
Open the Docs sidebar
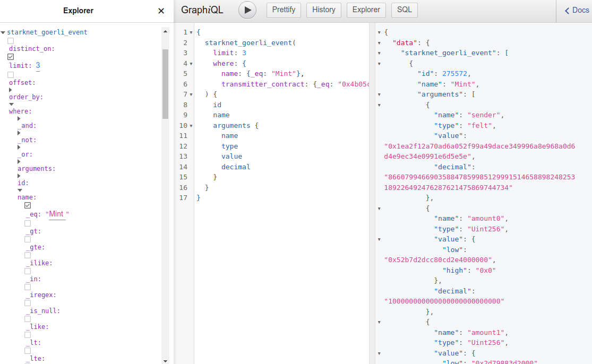[x=577, y=11]
